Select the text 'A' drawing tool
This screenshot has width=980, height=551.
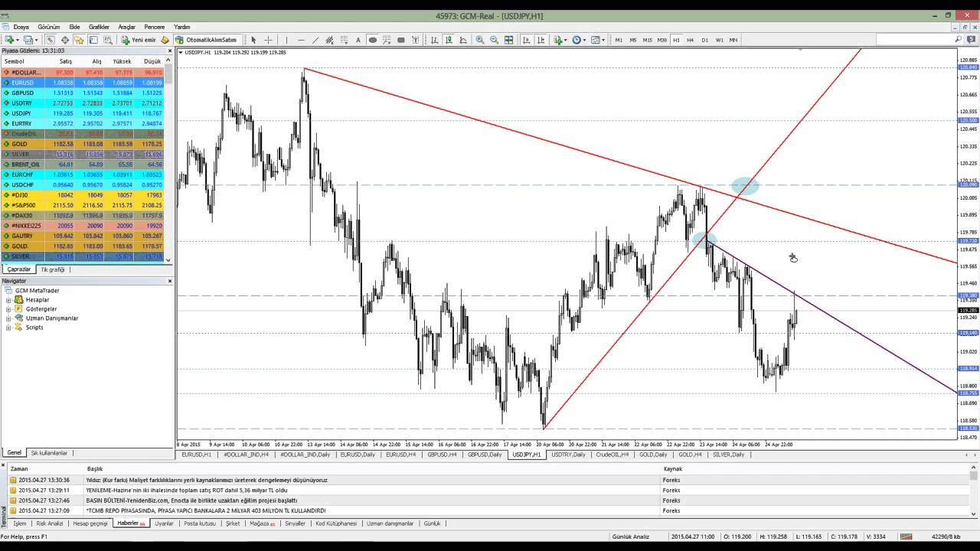tap(358, 40)
